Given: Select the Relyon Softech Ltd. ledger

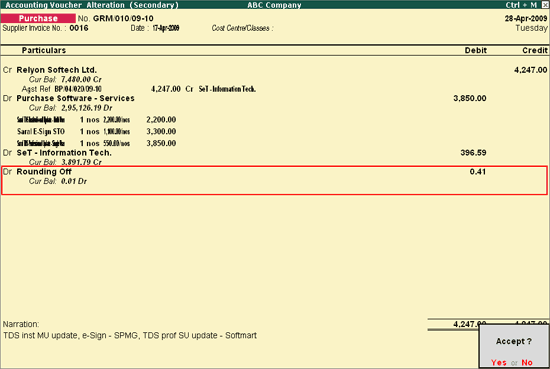Looking at the screenshot, I should pos(56,70).
